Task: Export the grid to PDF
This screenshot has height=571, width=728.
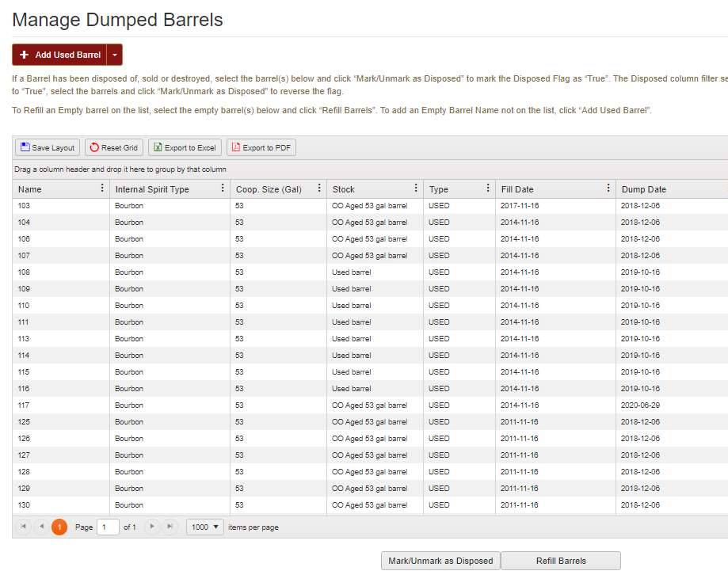Action: 261,147
